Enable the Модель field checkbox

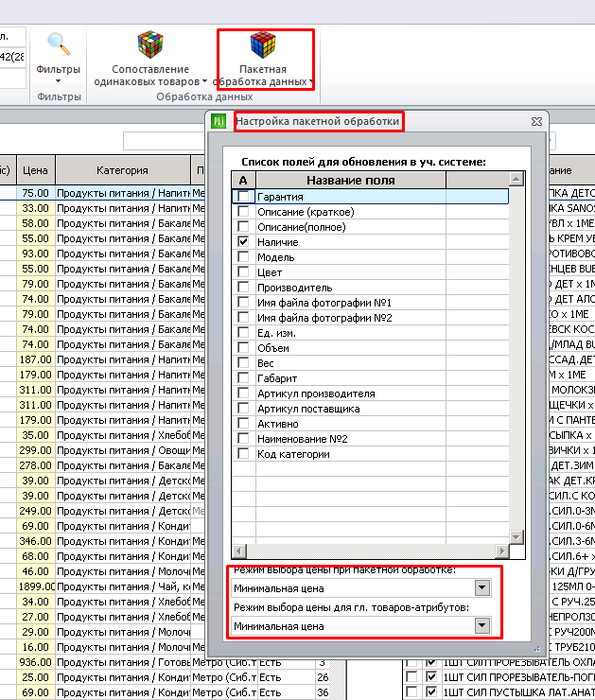coord(243,256)
